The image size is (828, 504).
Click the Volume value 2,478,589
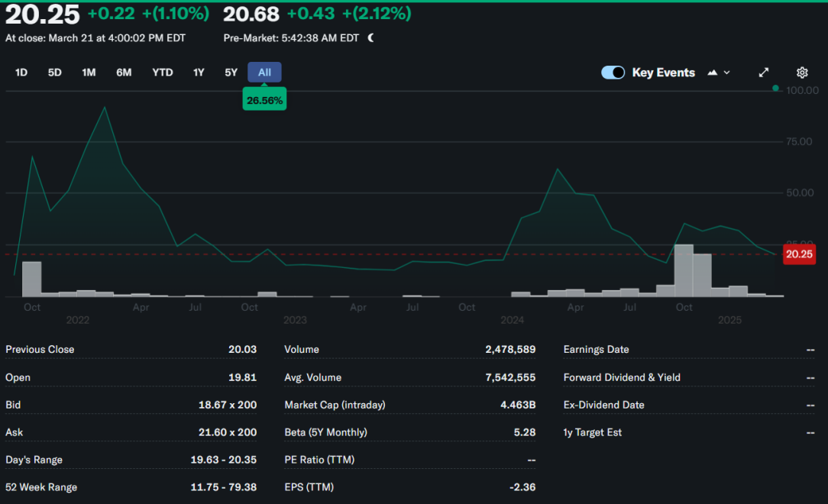pyautogui.click(x=510, y=350)
